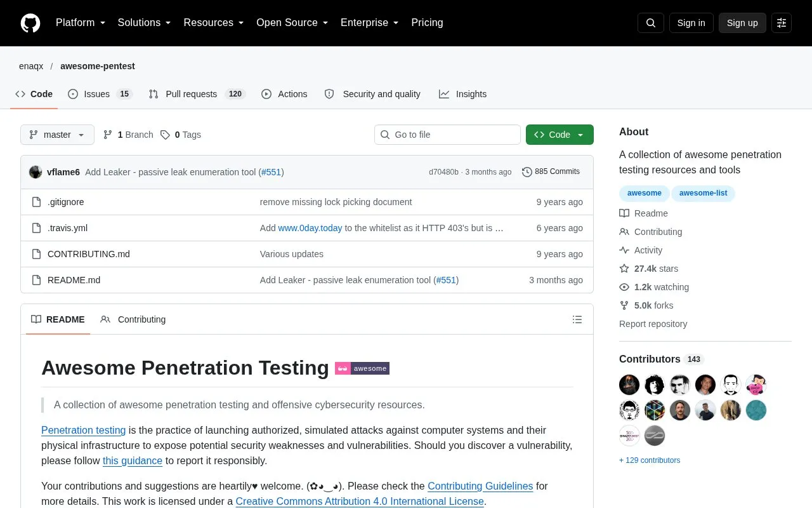
Task: Go to the GitHub homepage logo
Action: pos(30,23)
